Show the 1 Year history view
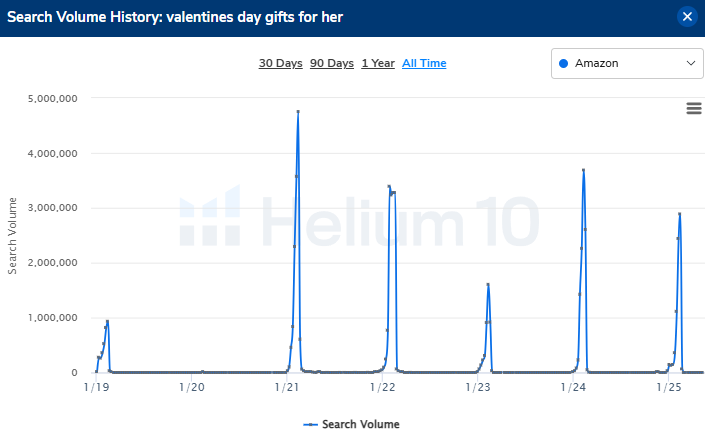This screenshot has width=705, height=442. (x=378, y=63)
